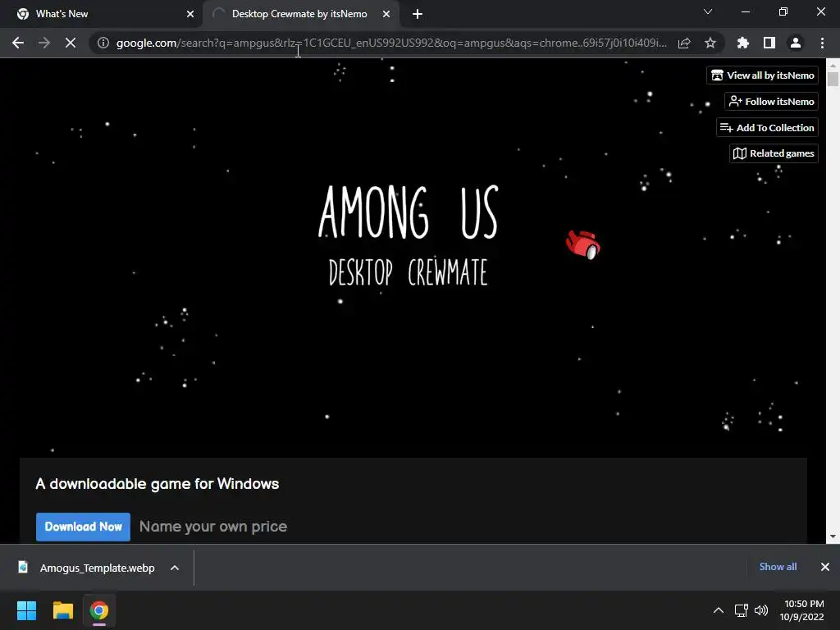The width and height of the screenshot is (840, 630).
Task: Click the page scrollbar up arrow
Action: point(833,65)
